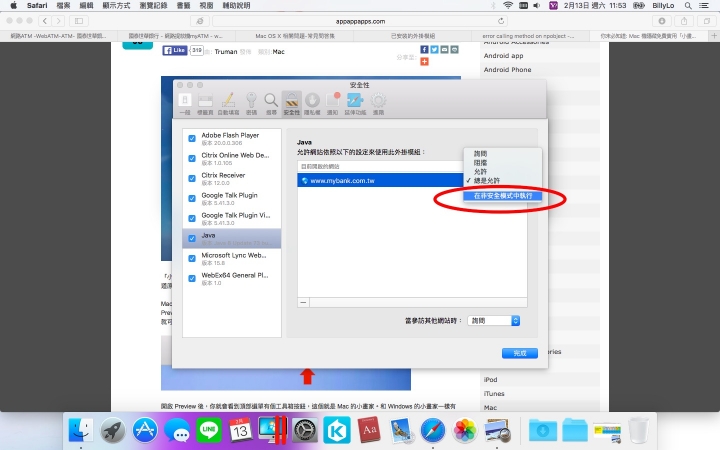Share the article via Twitter icon
The image size is (720, 450).
(x=434, y=50)
